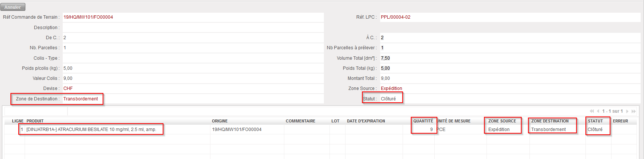The height and width of the screenshot is (159, 644).
Task: Sort lines by the PRODUIT column header
Action: coord(35,121)
